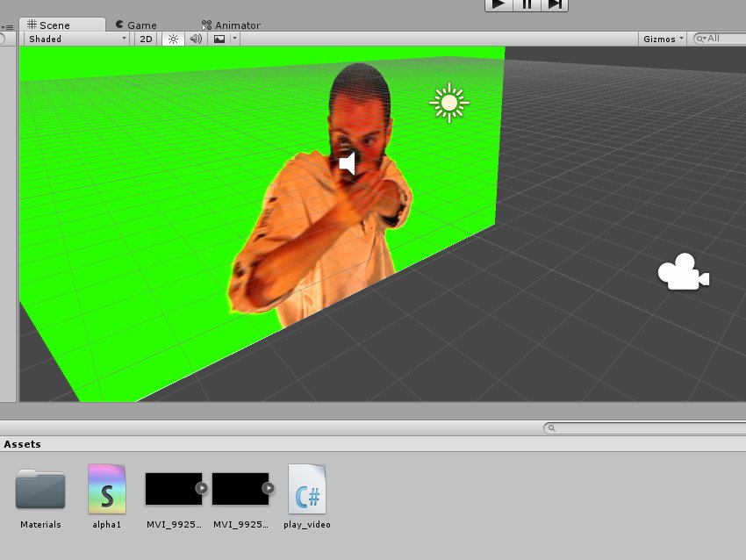Expand the effects toggle dropdown arrow
The height and width of the screenshot is (560, 746).
click(x=232, y=38)
